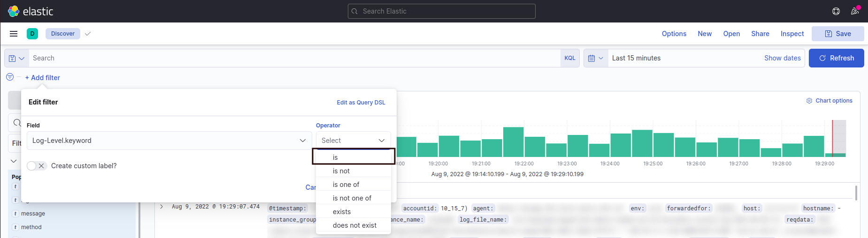The height and width of the screenshot is (238, 868).
Task: Click the Search query input field
Action: pos(294,58)
